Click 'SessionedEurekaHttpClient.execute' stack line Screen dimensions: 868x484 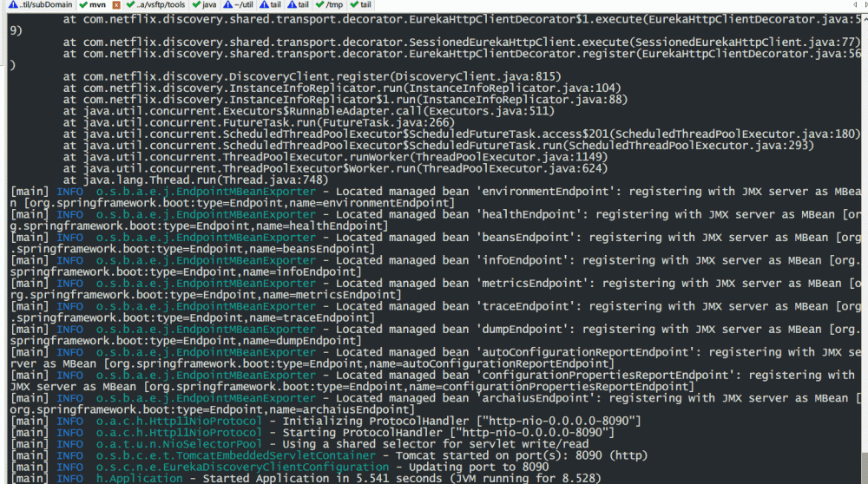(x=462, y=42)
